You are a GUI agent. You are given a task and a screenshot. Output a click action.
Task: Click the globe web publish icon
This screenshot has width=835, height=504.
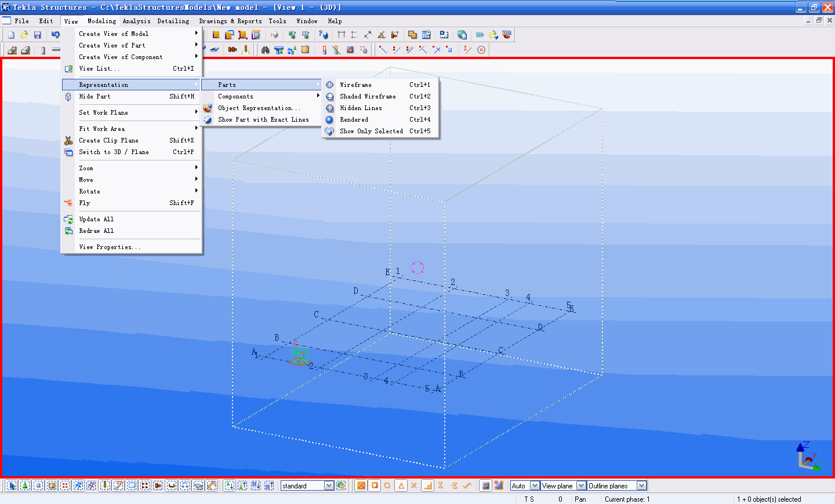[462, 35]
